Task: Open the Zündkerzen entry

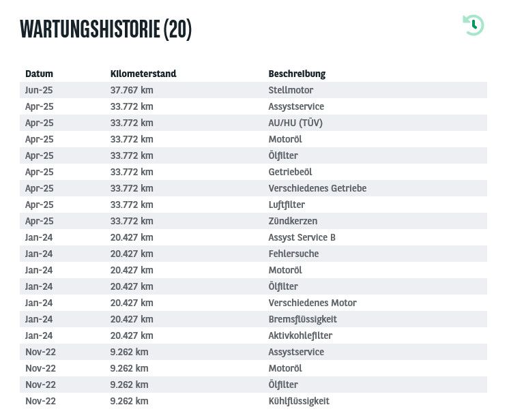Action: click(293, 221)
